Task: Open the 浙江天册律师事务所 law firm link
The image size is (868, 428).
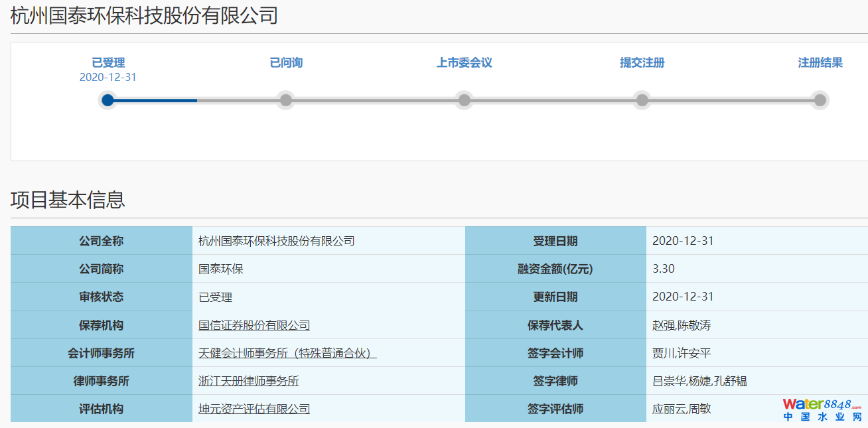Action: pos(249,381)
